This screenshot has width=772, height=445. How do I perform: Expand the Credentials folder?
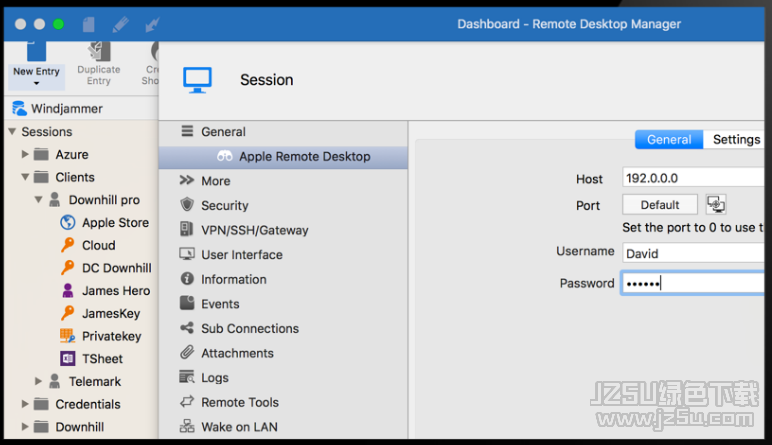pyautogui.click(x=25, y=404)
